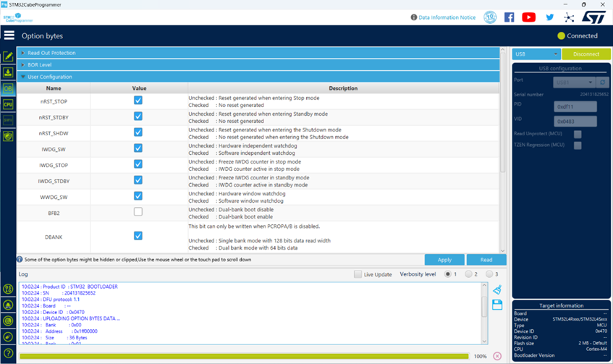Expand the Read Out Protection section
Image resolution: width=613 pixels, height=364 pixels.
pyautogui.click(x=258, y=53)
